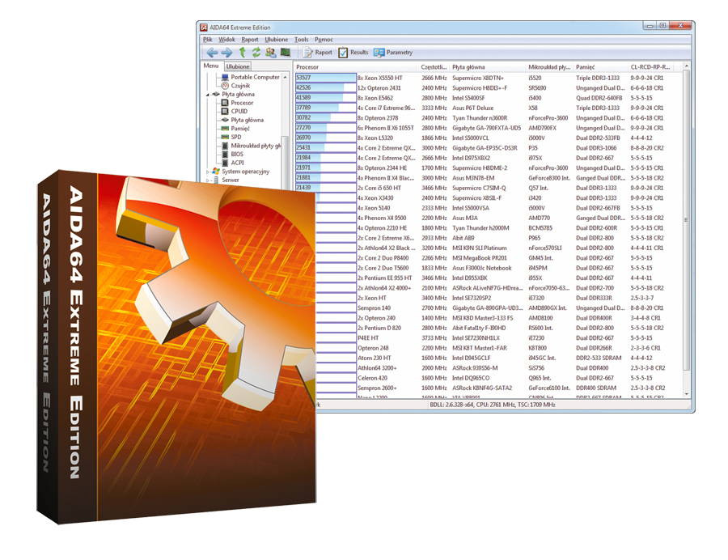Image resolution: width=728 pixels, height=560 pixels.
Task: Switch to the Ulubione sidebar tab
Action: point(238,66)
